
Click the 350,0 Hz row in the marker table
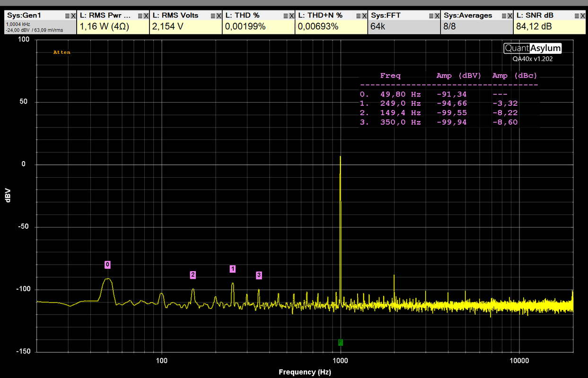[x=439, y=122]
